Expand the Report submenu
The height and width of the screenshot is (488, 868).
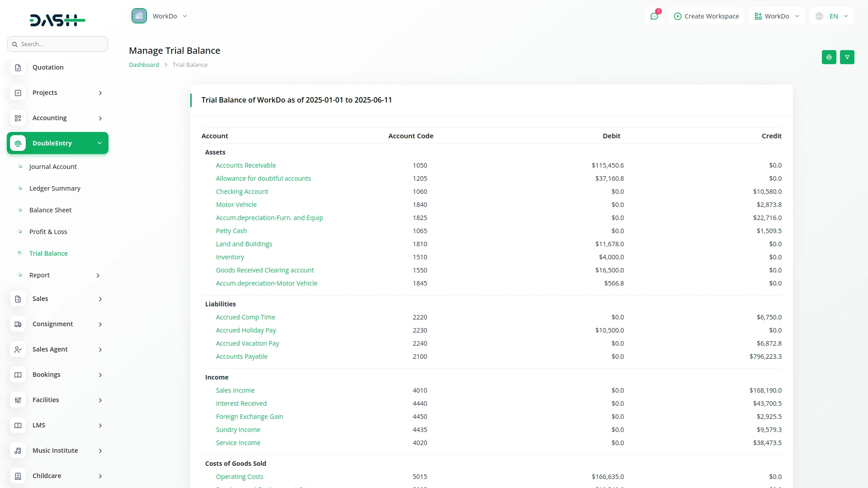[x=98, y=275]
